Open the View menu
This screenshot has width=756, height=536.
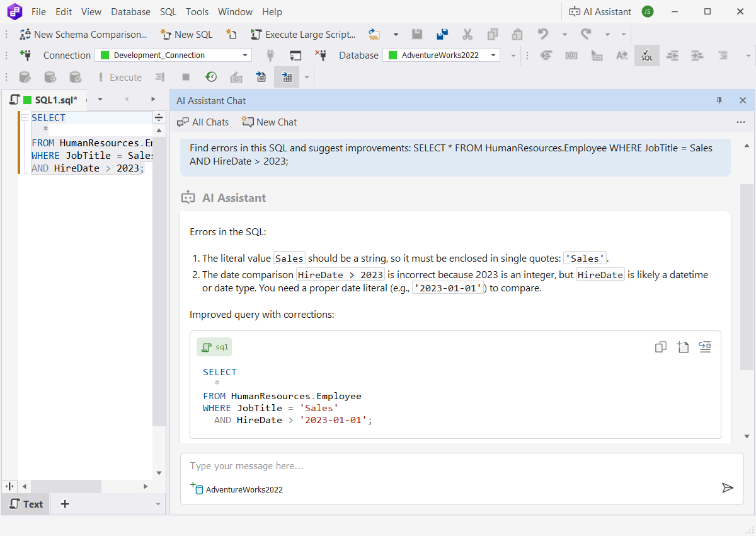coord(91,11)
